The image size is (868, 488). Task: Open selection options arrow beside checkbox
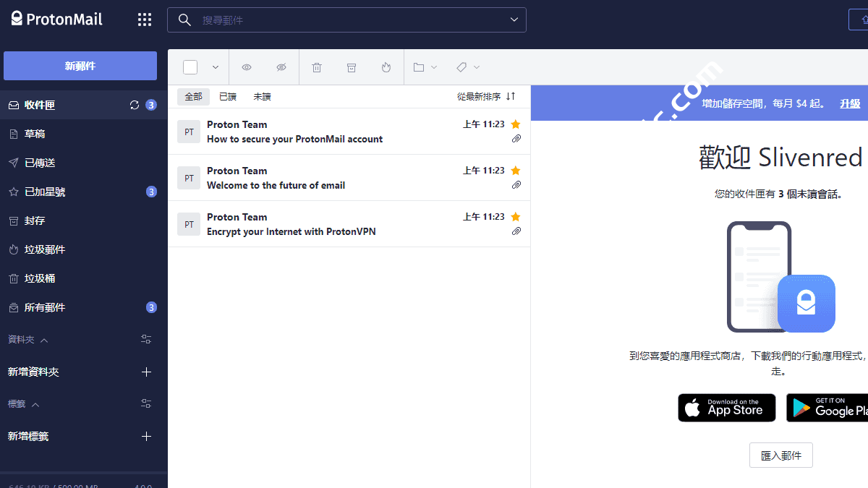tap(215, 67)
